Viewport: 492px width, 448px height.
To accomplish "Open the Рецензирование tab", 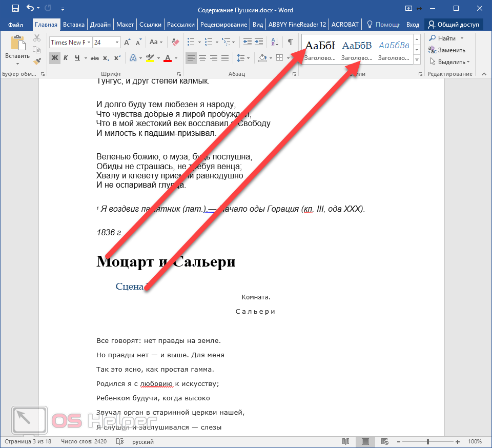I will pos(223,24).
